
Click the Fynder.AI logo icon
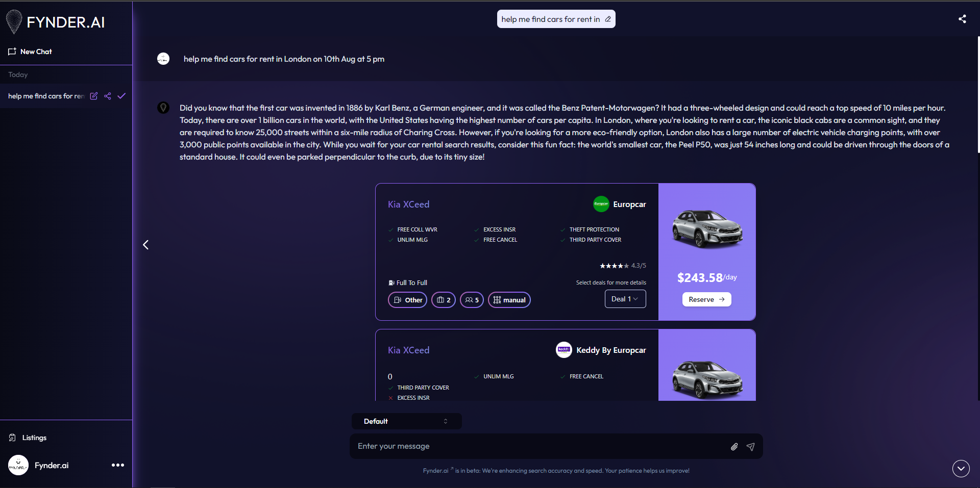click(14, 22)
